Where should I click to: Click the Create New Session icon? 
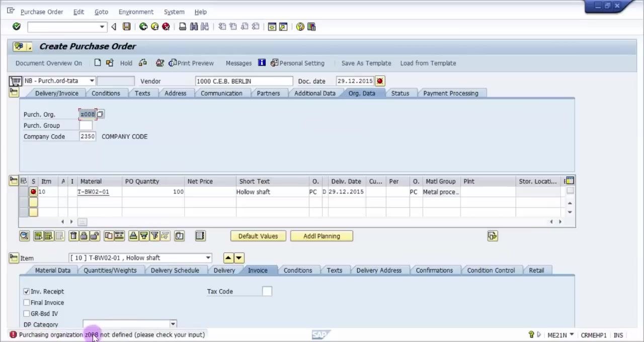(x=272, y=27)
